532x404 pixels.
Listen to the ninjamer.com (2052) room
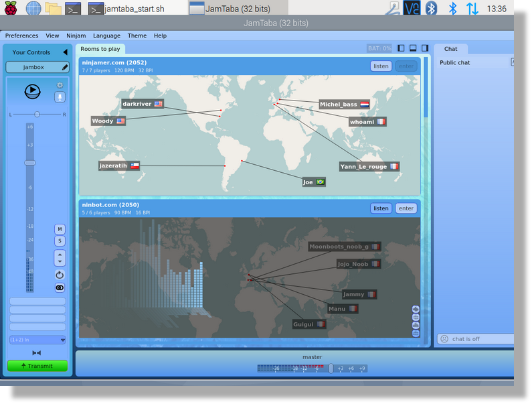click(x=381, y=66)
